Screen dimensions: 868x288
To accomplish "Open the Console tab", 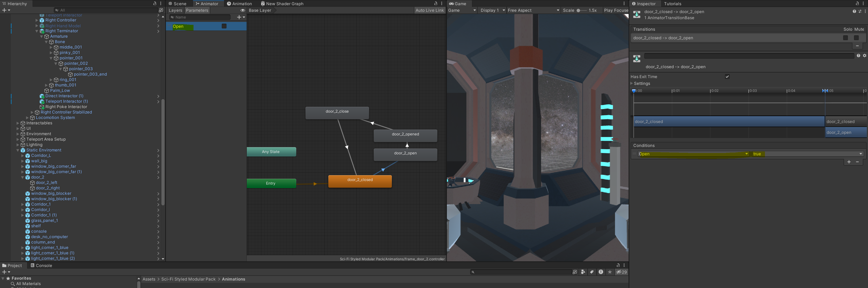I will (x=41, y=265).
